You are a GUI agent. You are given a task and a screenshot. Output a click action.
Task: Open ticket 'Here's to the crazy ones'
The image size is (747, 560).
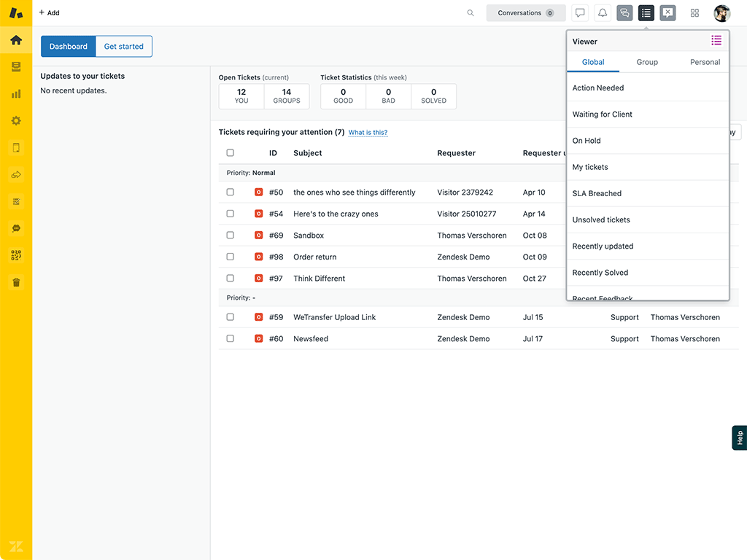coord(336,214)
